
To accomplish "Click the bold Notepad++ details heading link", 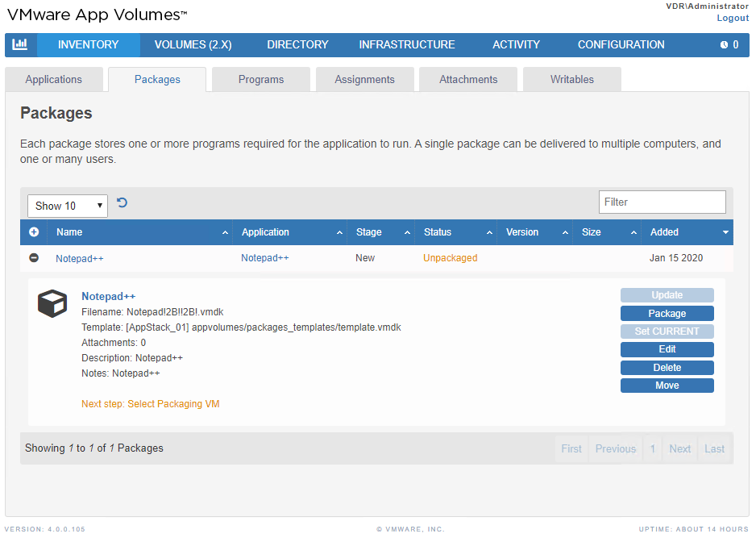I will [109, 296].
